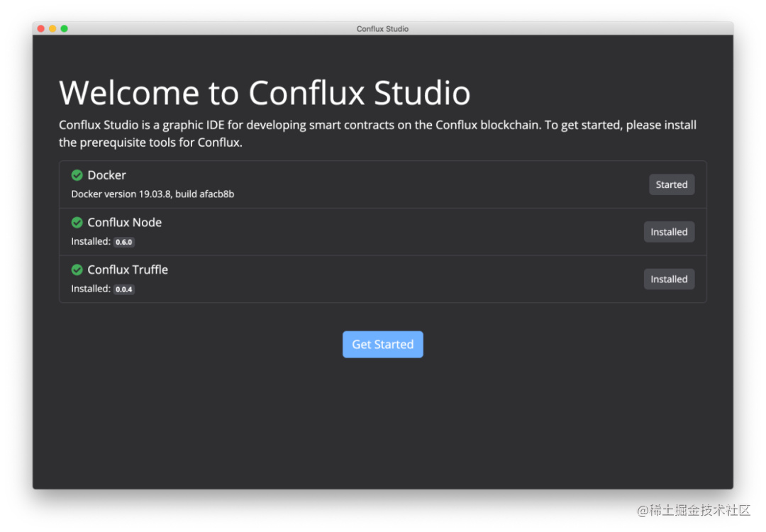Select the 0.6.0 version badge
The width and height of the screenshot is (766, 532).
123,242
